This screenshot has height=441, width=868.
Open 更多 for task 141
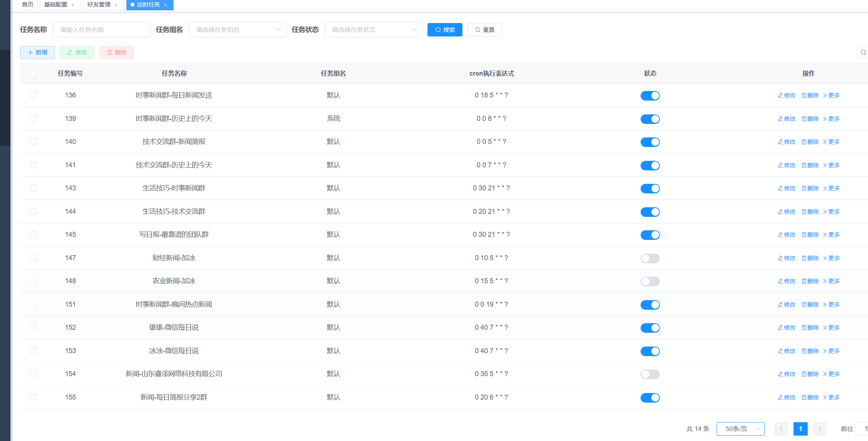(831, 165)
